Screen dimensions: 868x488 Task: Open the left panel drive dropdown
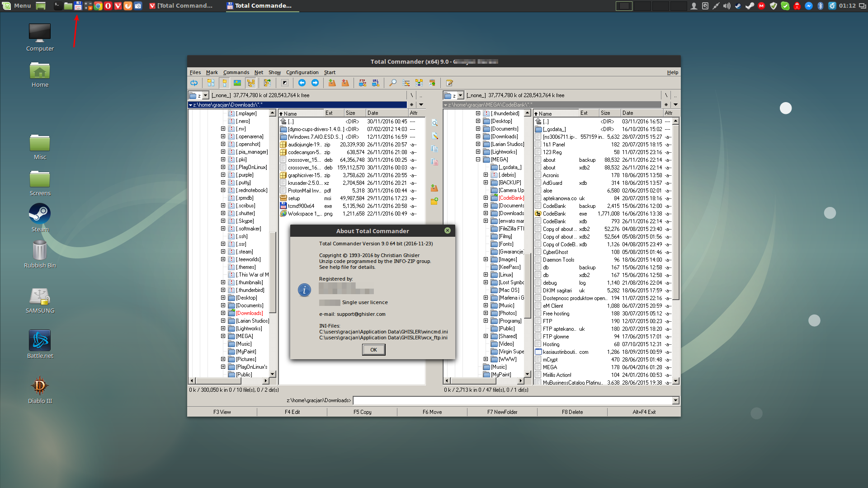tap(206, 95)
